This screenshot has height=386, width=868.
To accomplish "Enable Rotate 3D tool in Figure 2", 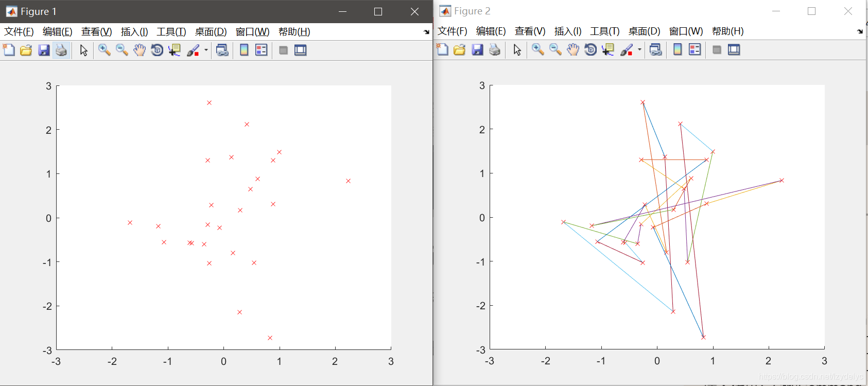I will coord(591,49).
